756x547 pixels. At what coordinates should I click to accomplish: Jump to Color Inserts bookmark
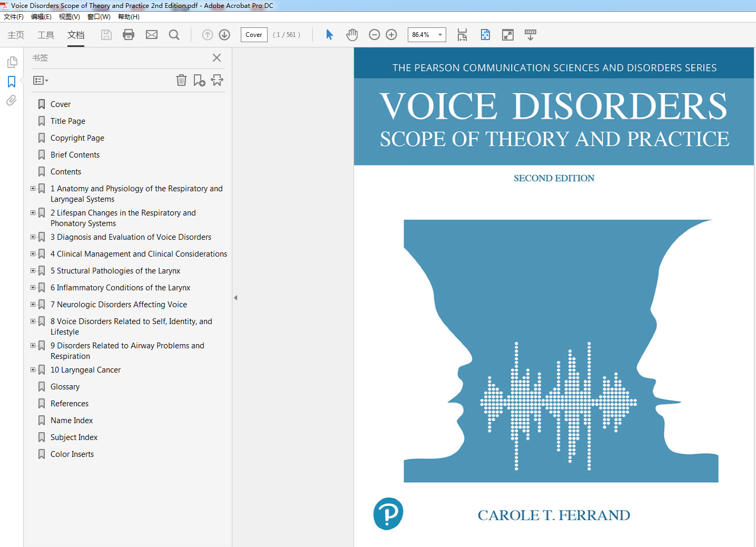tap(72, 454)
